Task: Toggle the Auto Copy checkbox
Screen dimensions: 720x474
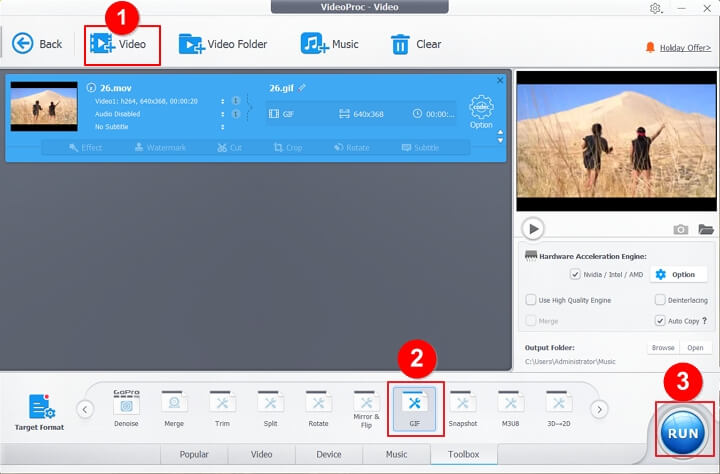Action: tap(660, 321)
